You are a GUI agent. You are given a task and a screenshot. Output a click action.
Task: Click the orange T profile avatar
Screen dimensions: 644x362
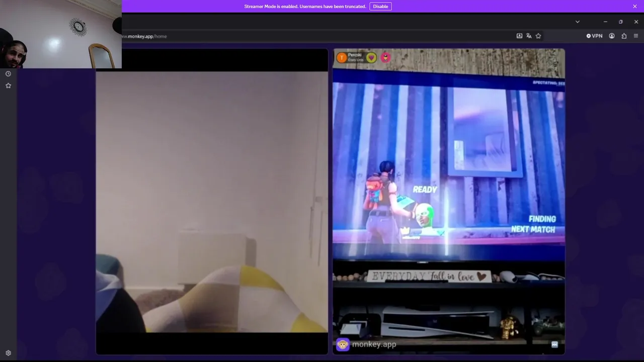click(342, 57)
